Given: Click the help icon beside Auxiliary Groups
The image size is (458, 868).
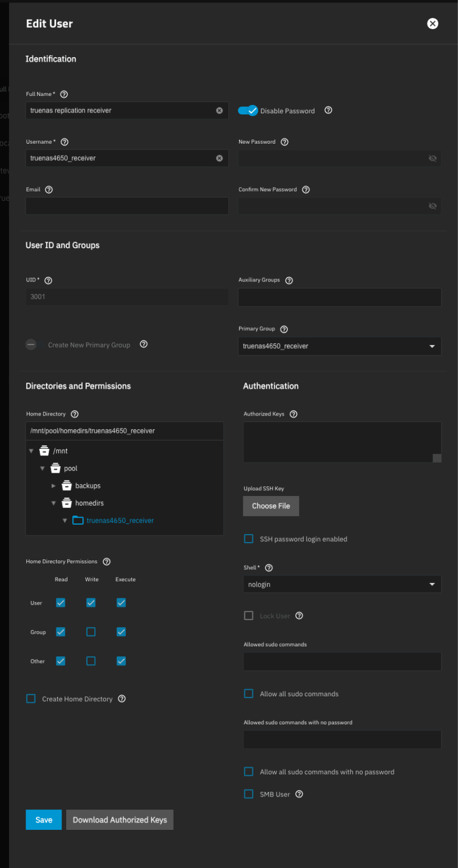Looking at the screenshot, I should 289,280.
